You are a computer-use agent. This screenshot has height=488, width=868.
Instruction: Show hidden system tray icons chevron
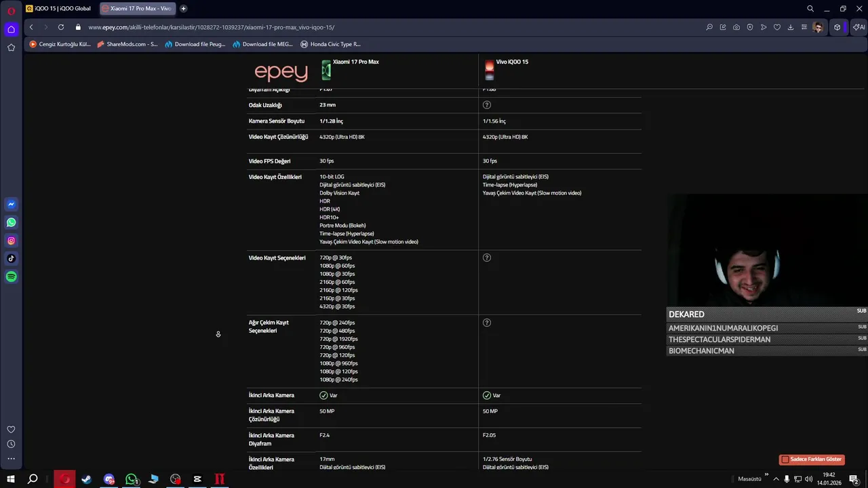[x=776, y=479]
